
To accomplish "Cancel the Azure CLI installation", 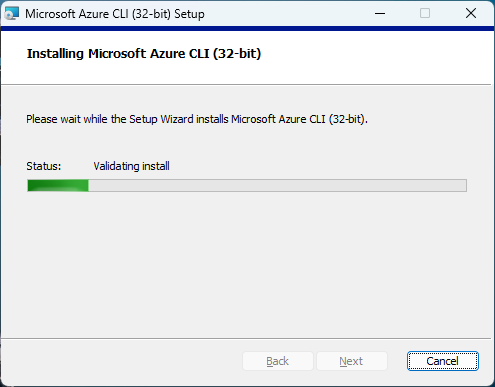I will [x=443, y=361].
